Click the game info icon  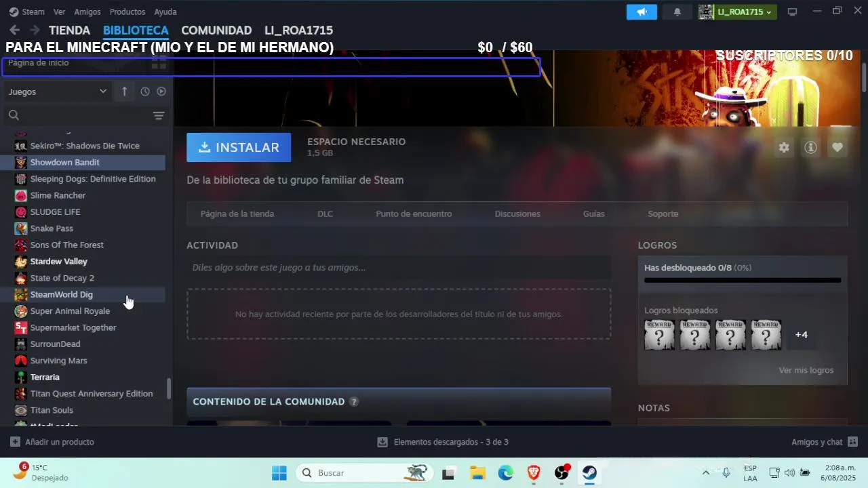[810, 147]
